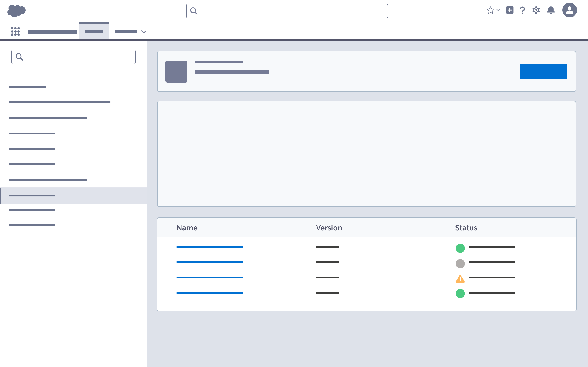The image size is (588, 367).
Task: Expand the gray status indicator row details
Action: 460,264
